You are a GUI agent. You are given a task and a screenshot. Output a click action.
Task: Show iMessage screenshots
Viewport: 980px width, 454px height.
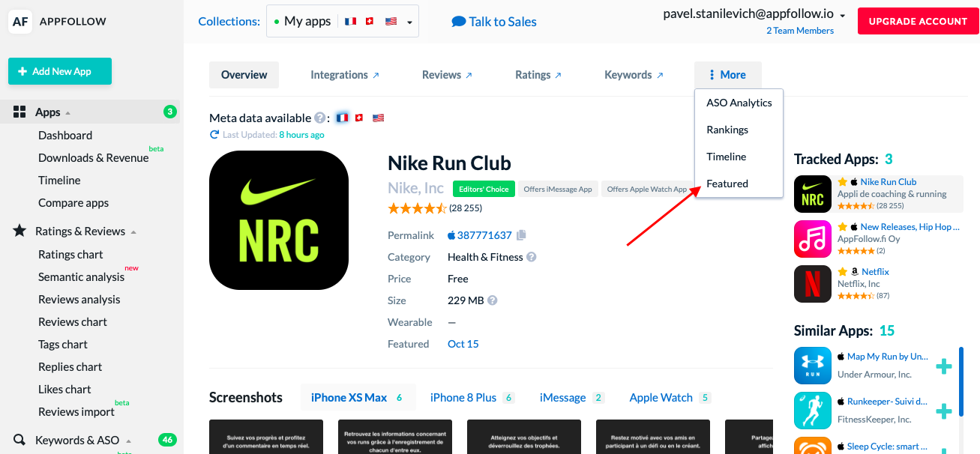click(572, 398)
